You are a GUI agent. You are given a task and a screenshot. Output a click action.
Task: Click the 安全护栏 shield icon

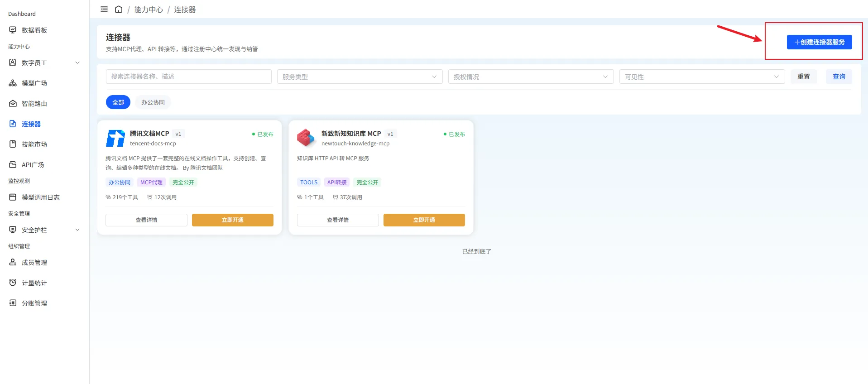13,230
